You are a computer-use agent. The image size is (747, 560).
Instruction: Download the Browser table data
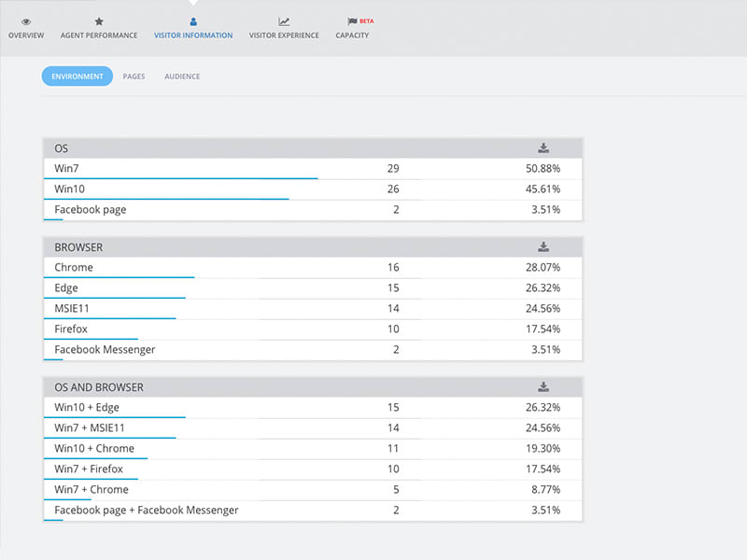pyautogui.click(x=543, y=246)
